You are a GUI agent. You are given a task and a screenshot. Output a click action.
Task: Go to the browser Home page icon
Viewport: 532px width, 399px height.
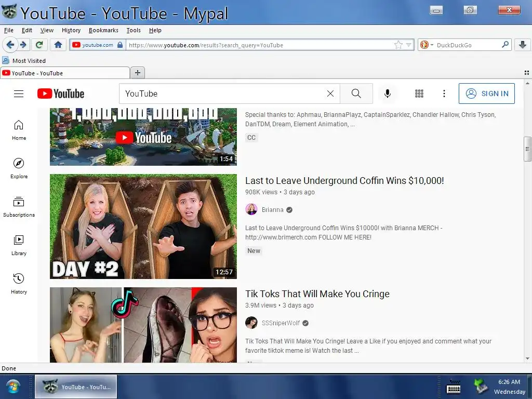(58, 45)
